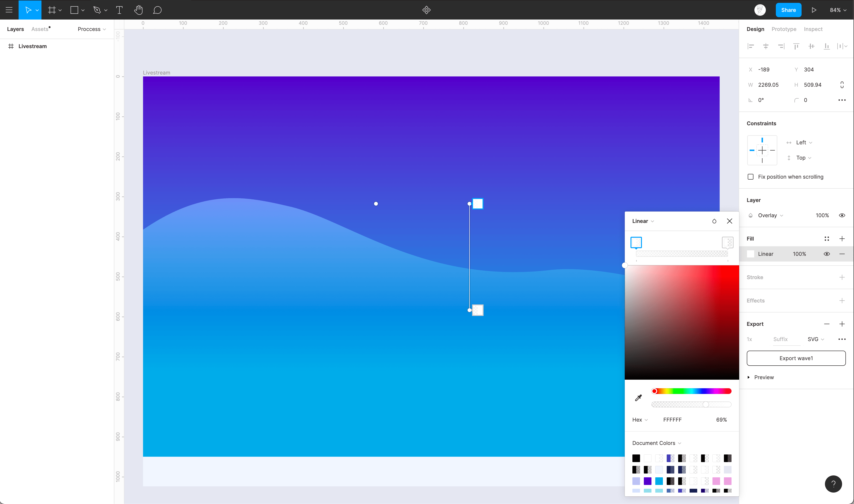The width and height of the screenshot is (854, 504).
Task: Select the Hand tool
Action: click(138, 10)
